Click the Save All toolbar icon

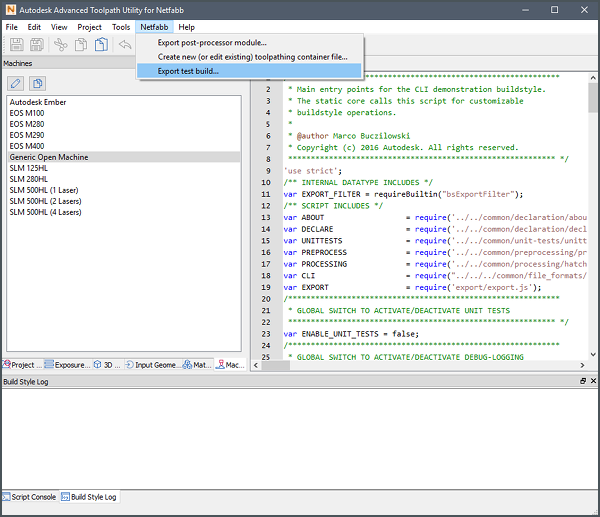click(x=36, y=45)
